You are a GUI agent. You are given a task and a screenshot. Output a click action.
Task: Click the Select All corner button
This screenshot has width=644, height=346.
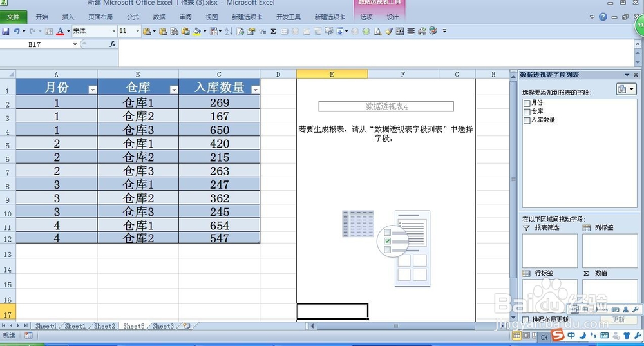pyautogui.click(x=8, y=74)
